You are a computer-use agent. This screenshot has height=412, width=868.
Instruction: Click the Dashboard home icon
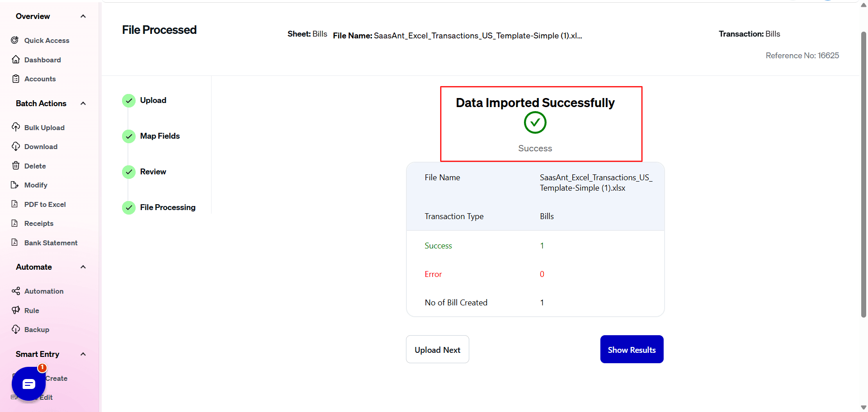point(15,60)
